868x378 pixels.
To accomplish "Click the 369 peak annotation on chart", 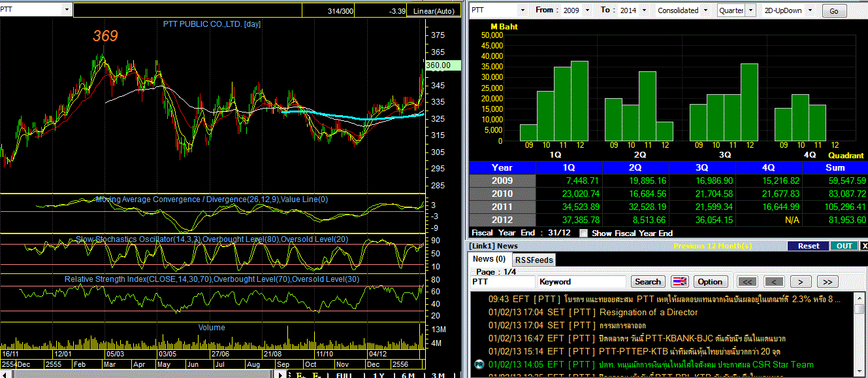I will click(x=105, y=36).
